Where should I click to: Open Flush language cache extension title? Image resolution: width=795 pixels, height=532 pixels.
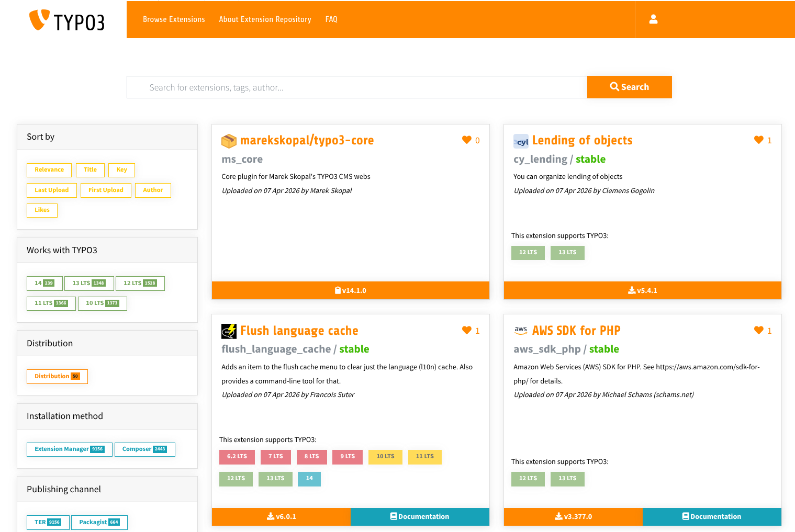point(299,331)
